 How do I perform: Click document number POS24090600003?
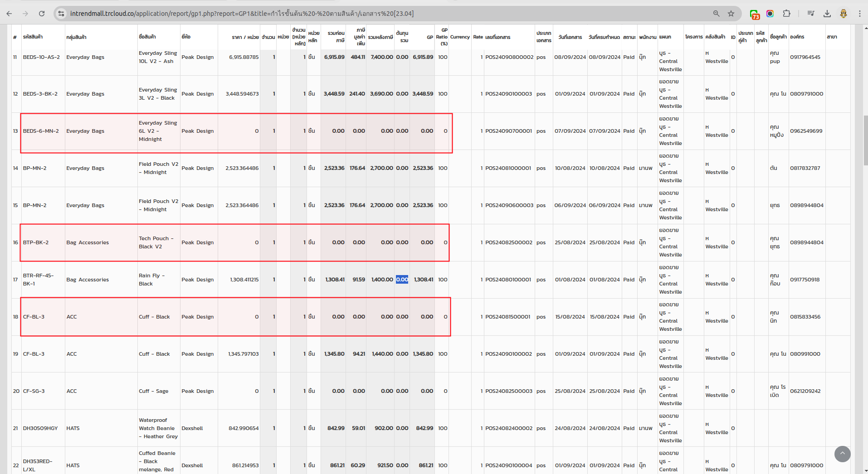[x=509, y=205]
